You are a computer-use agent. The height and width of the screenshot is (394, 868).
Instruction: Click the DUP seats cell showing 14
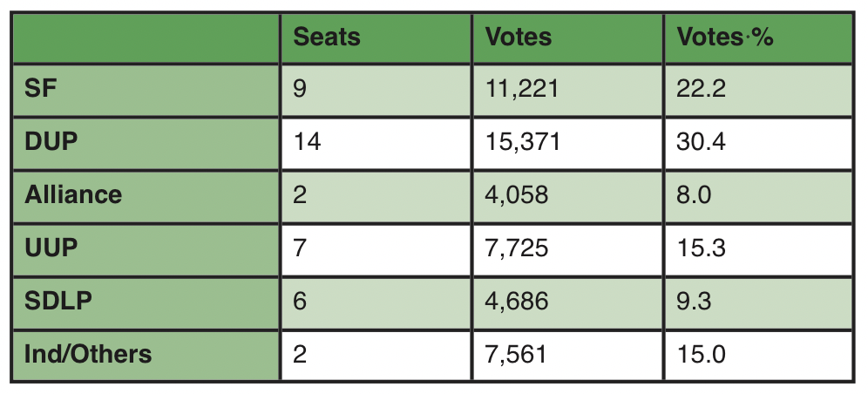pos(307,141)
